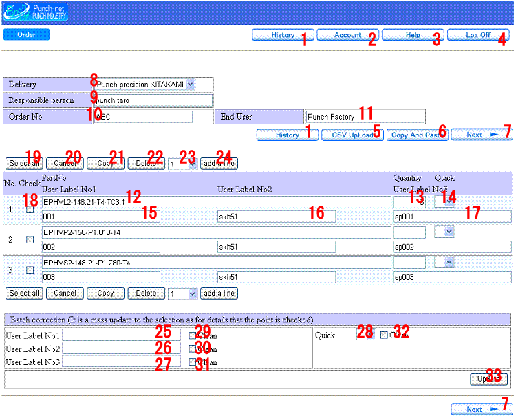Click the lower Select all button
Screen dimensions: 516x420
point(24,293)
